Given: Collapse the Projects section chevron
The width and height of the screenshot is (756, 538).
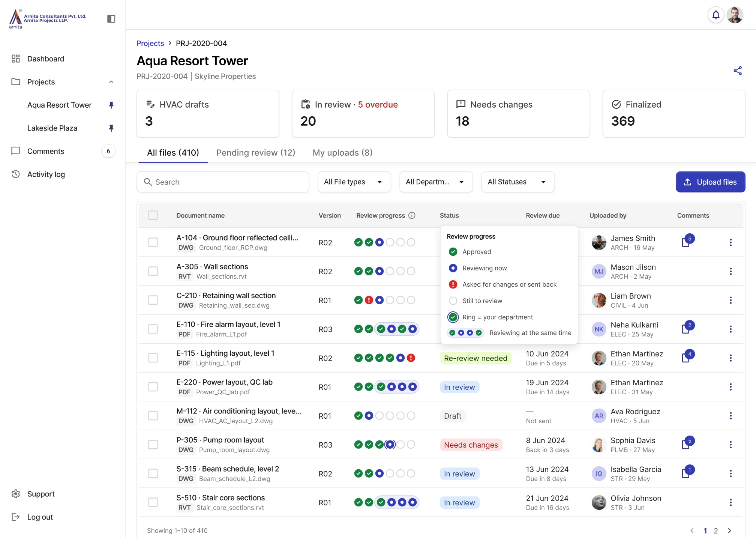Looking at the screenshot, I should click(x=111, y=82).
